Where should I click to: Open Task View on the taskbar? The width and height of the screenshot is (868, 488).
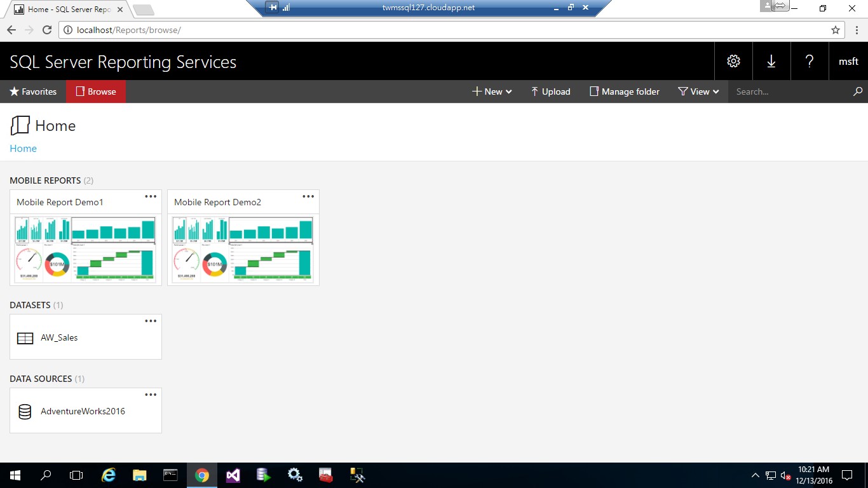[76, 475]
